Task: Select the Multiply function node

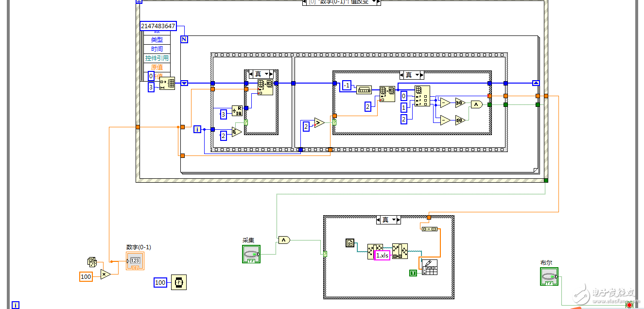Action: [x=105, y=275]
